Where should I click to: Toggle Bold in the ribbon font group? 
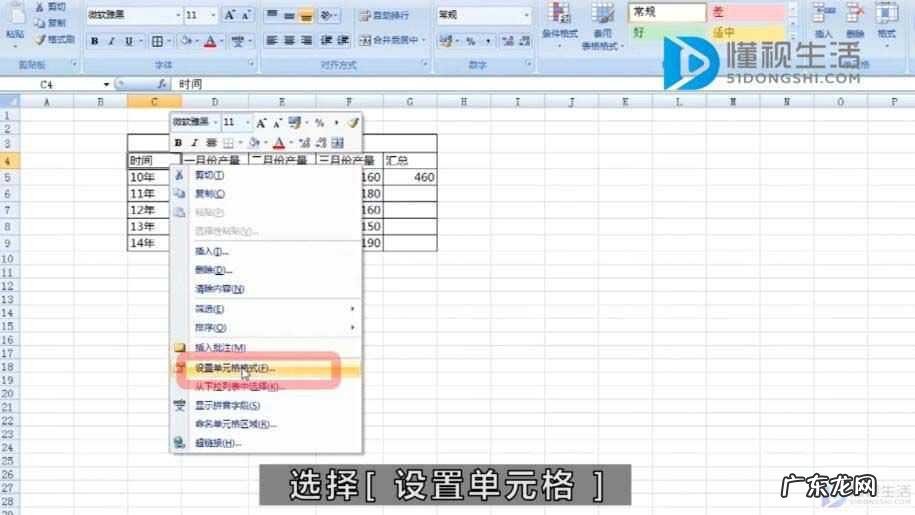(x=94, y=41)
